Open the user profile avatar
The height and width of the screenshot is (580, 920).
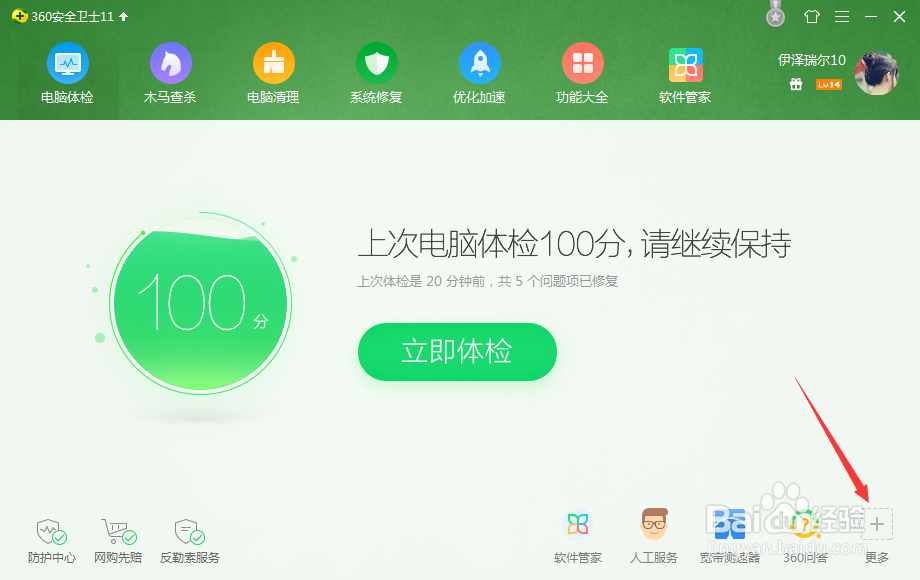click(877, 73)
